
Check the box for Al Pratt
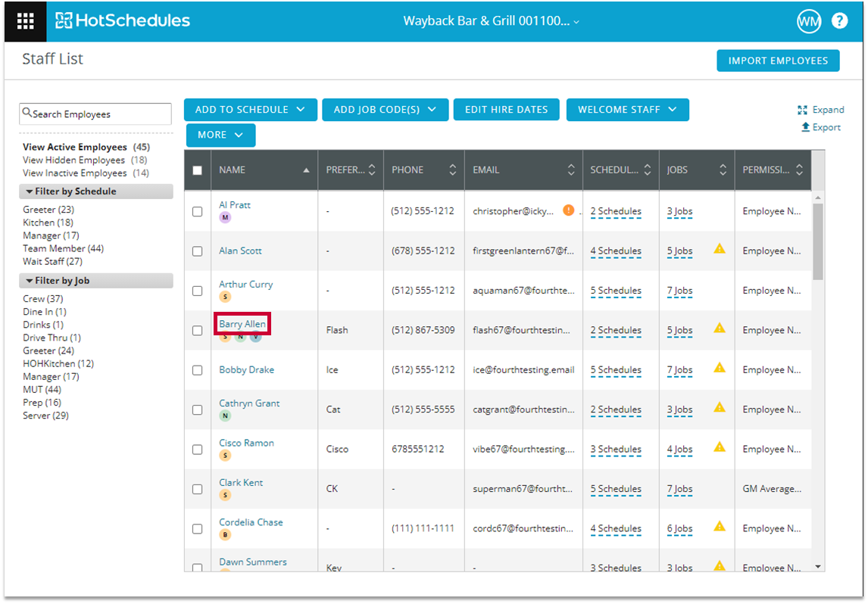(x=197, y=212)
